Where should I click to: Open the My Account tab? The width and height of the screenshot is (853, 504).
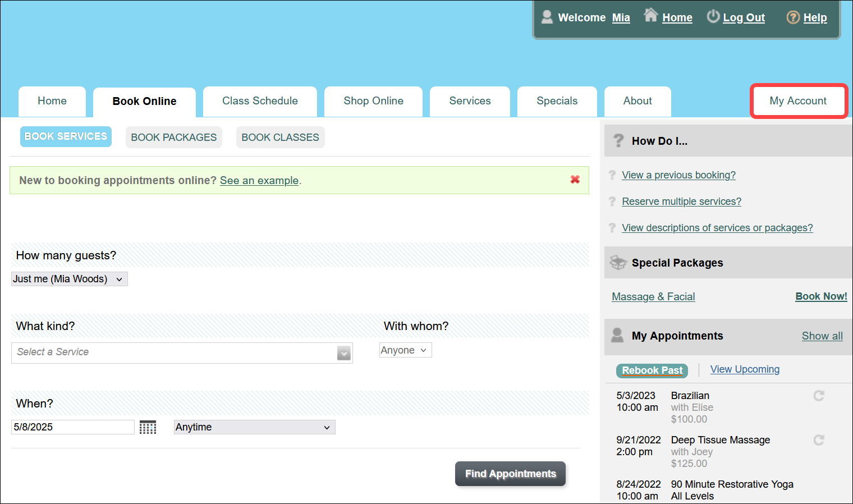point(797,101)
